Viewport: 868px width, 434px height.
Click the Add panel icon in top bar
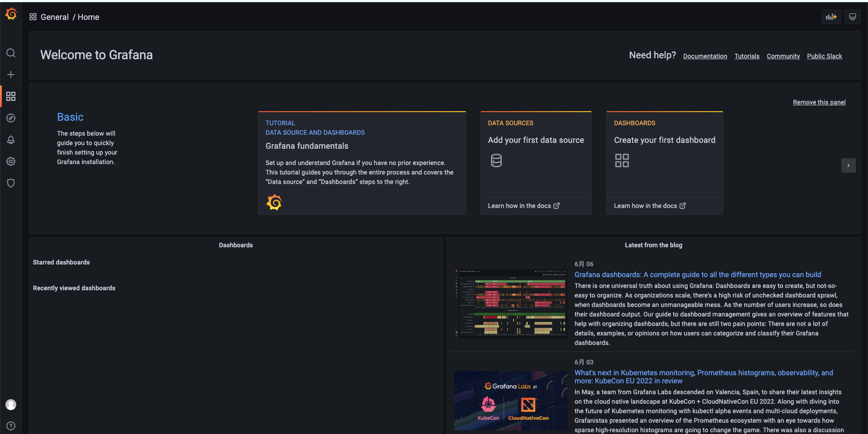831,17
